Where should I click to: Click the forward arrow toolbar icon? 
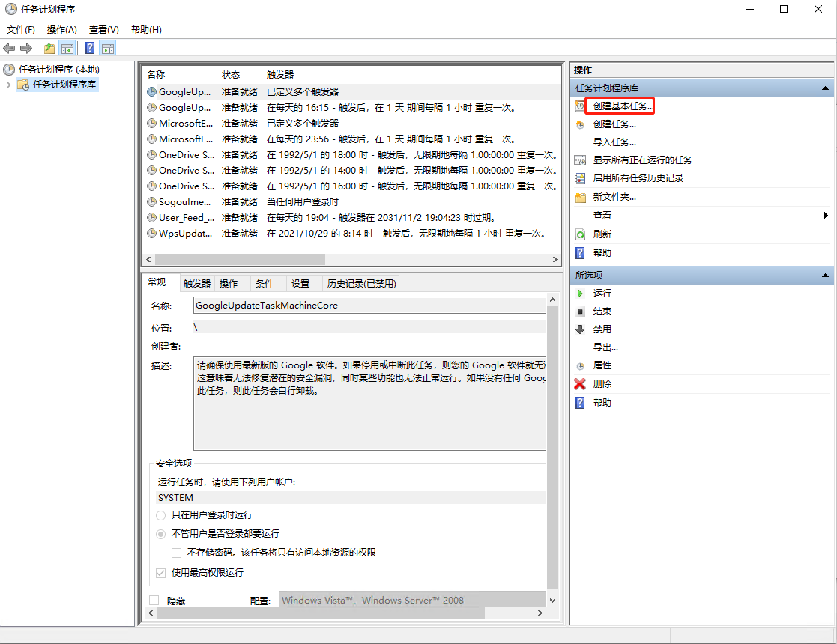pos(26,49)
